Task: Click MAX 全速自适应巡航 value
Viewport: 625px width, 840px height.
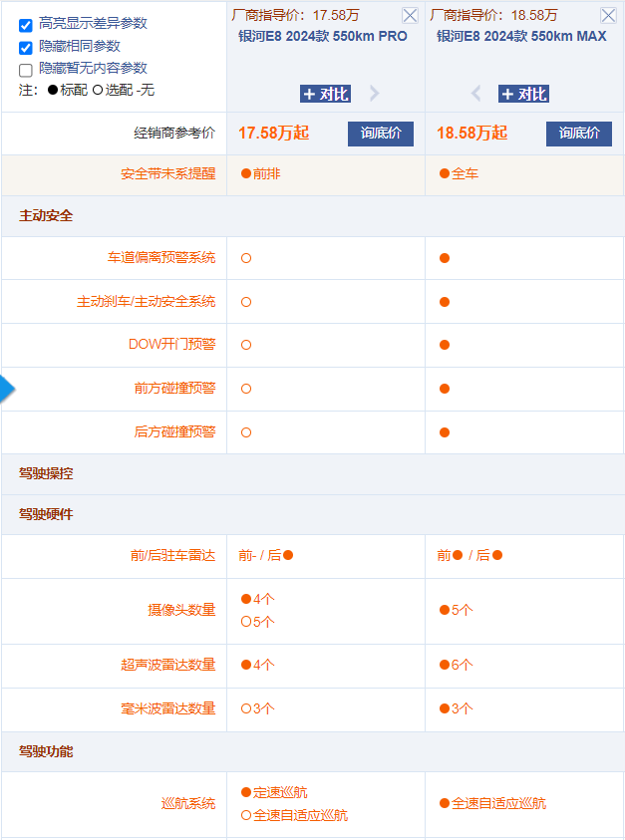Action: pos(492,803)
